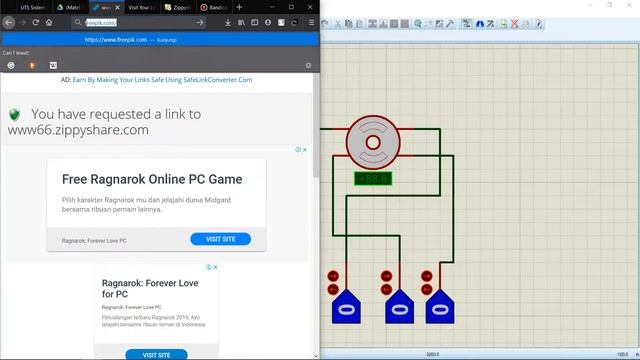
Task: Go to browser home page icon
Action: 49,22
